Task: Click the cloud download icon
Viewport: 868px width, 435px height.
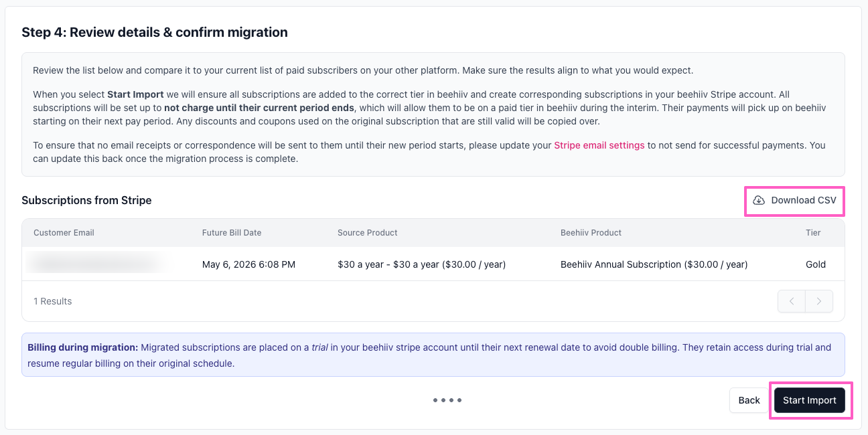Action: [x=759, y=200]
